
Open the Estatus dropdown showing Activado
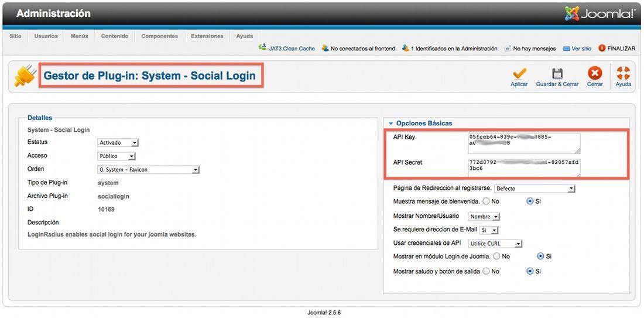pyautogui.click(x=118, y=143)
